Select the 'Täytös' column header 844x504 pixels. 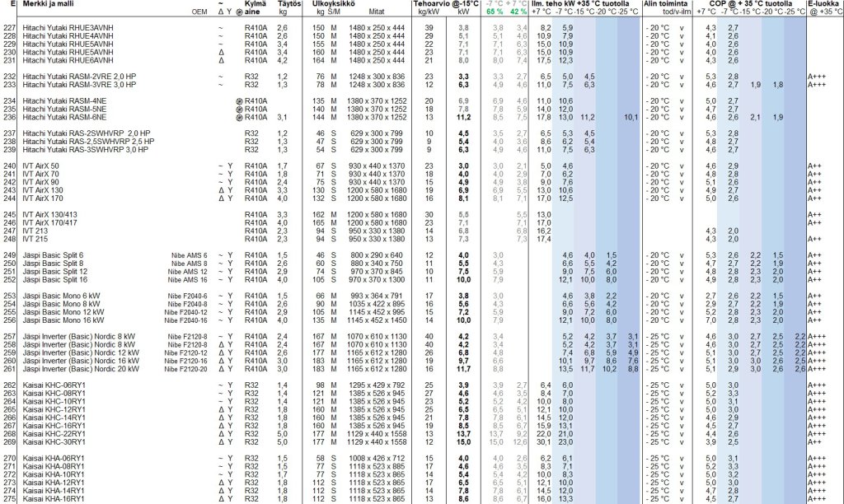[289, 4]
